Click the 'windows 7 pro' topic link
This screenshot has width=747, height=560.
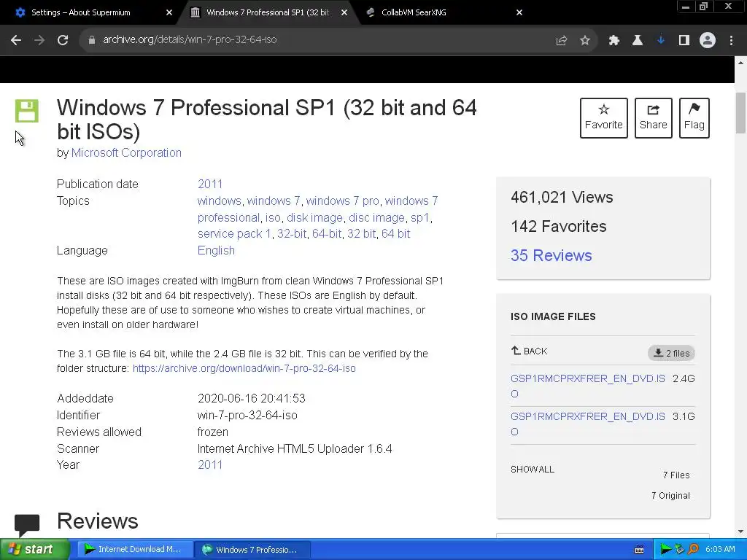pyautogui.click(x=343, y=201)
